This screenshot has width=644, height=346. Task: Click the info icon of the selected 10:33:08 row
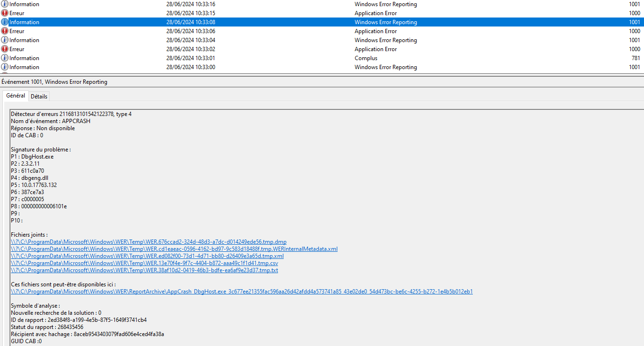pyautogui.click(x=5, y=22)
